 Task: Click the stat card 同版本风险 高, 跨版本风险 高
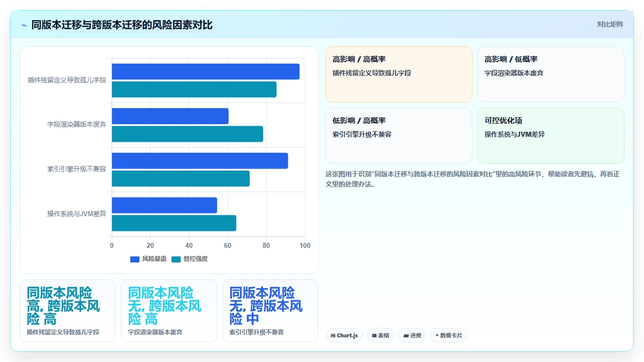67,311
